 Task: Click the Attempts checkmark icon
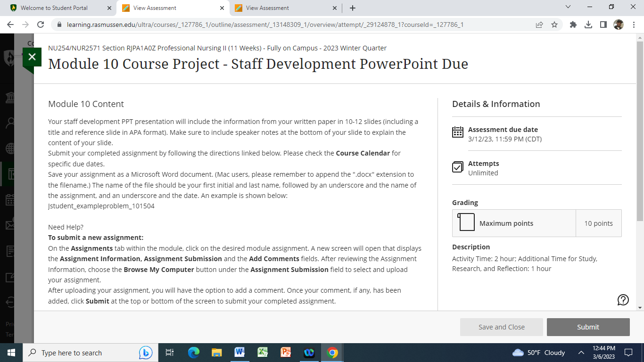click(458, 167)
